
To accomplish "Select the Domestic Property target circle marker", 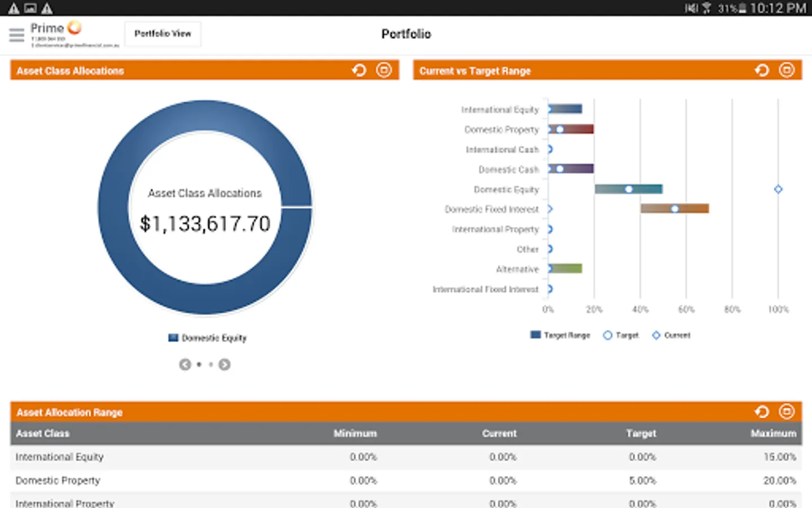I will click(560, 129).
